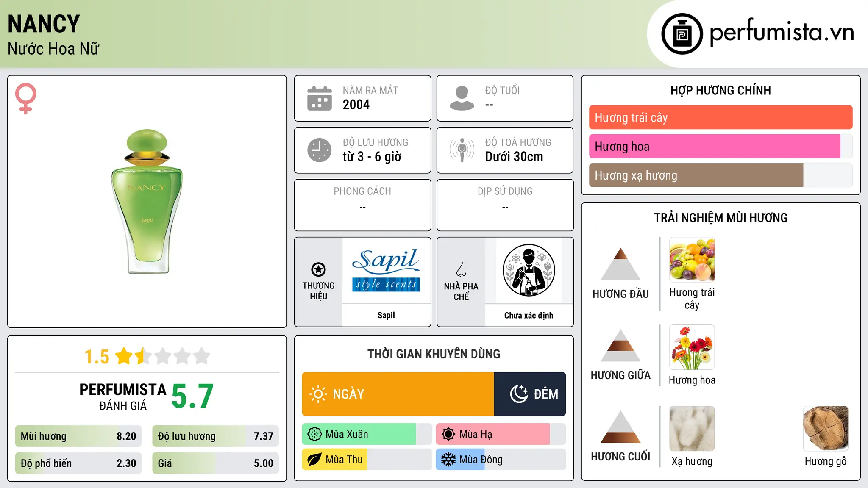Click the Dịp sử dụng card

[x=505, y=205]
